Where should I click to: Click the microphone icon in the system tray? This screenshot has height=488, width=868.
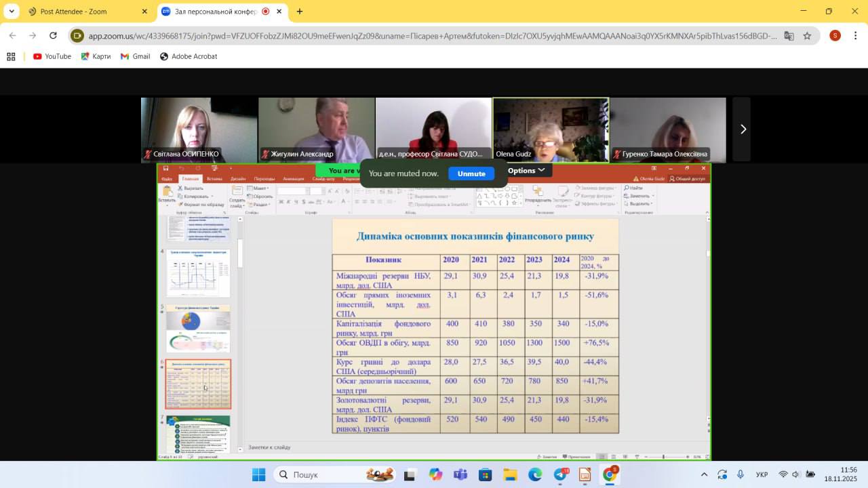tap(741, 474)
